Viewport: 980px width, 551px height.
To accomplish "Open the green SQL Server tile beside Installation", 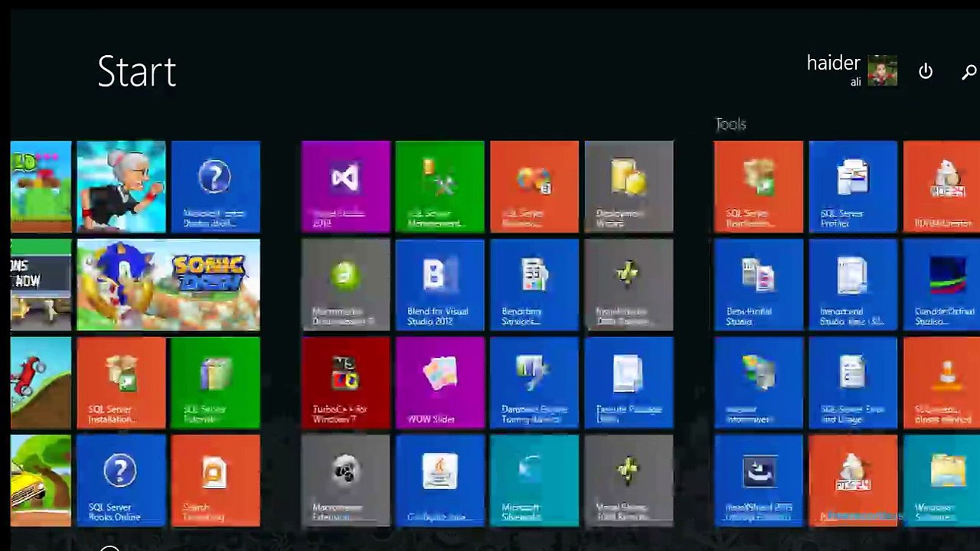I will point(216,383).
